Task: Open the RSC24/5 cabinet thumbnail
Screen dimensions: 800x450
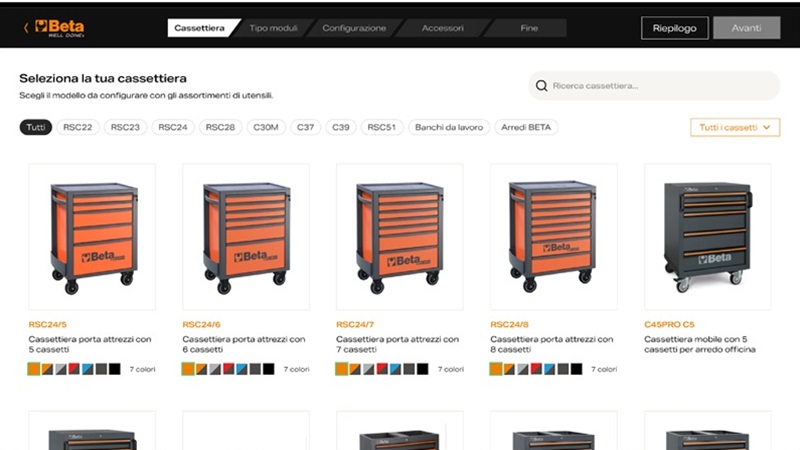Action: pyautogui.click(x=92, y=237)
